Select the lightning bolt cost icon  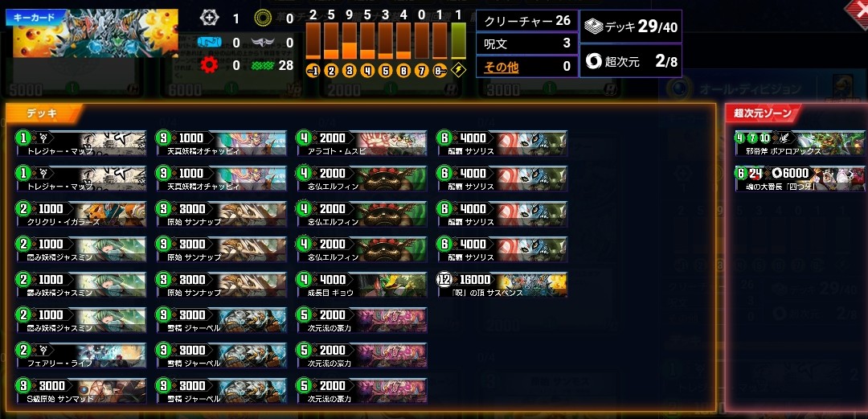point(458,71)
